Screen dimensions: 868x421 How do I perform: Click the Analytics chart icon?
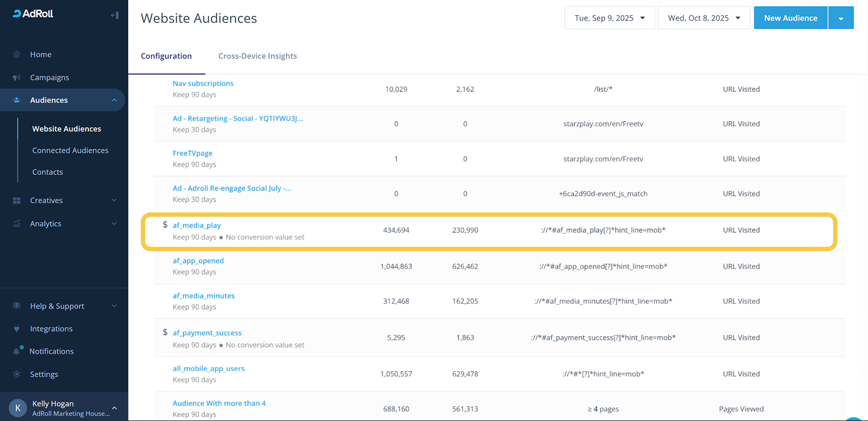17,224
